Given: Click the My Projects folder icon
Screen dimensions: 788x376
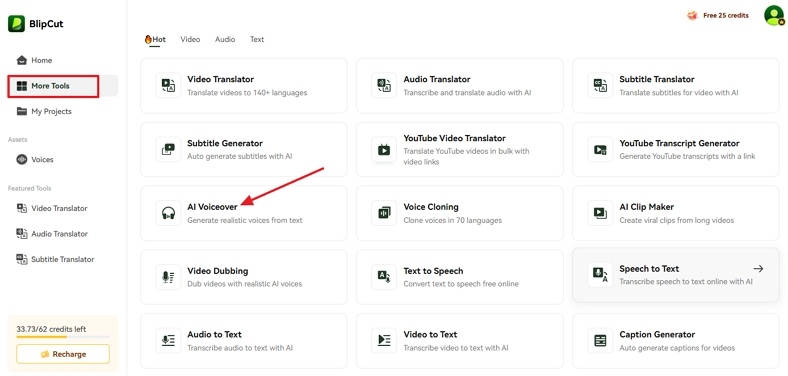Looking at the screenshot, I should pyautogui.click(x=22, y=111).
